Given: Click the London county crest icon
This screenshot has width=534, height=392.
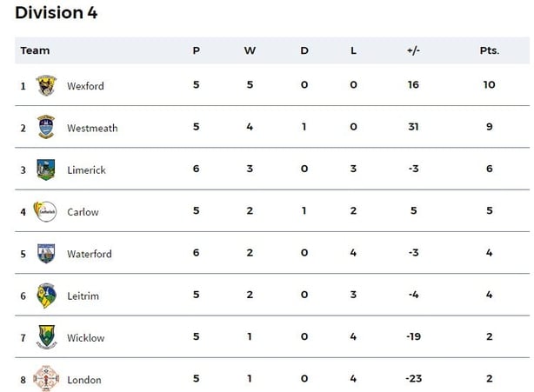Looking at the screenshot, I should click(46, 379).
